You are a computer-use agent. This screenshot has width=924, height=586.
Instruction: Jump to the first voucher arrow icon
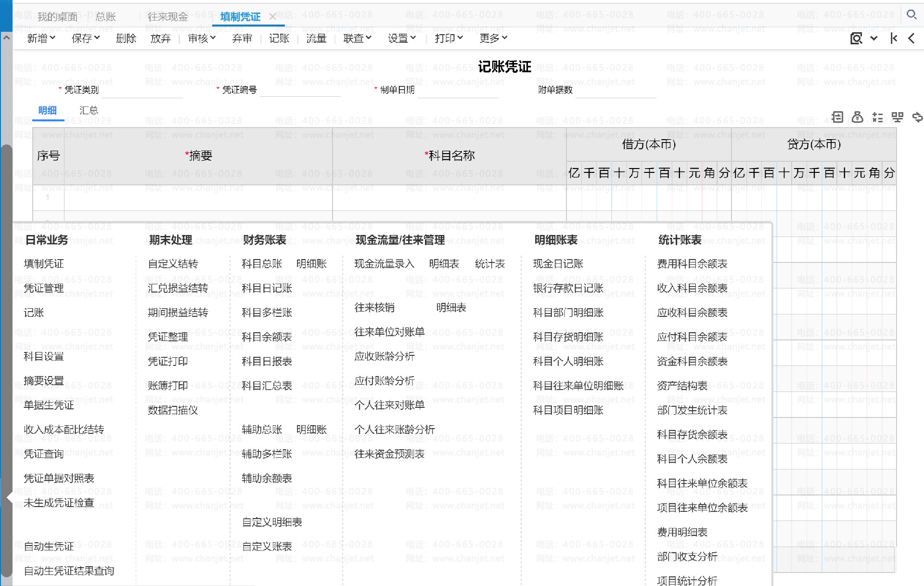click(894, 39)
